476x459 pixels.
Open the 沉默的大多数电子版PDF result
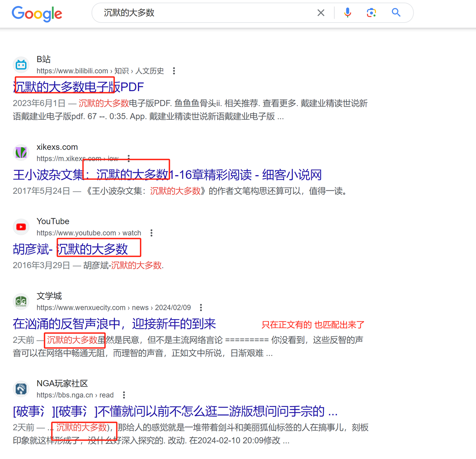click(x=78, y=87)
